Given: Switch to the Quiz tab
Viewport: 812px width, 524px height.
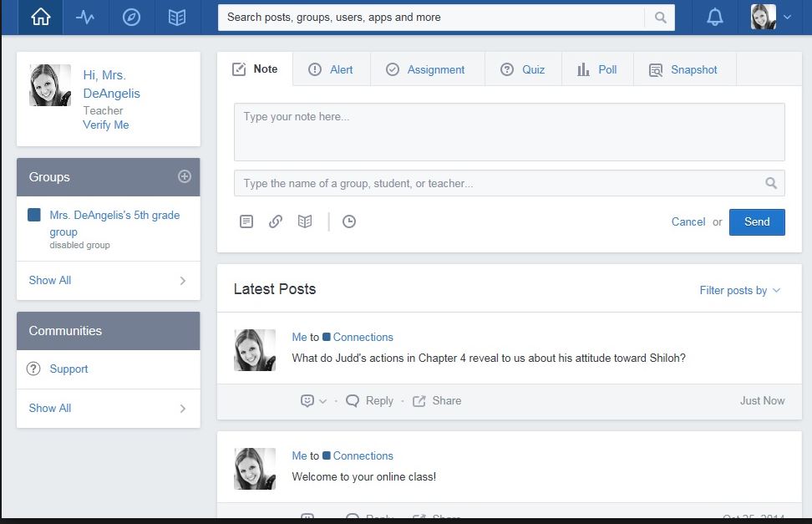Looking at the screenshot, I should tap(523, 69).
